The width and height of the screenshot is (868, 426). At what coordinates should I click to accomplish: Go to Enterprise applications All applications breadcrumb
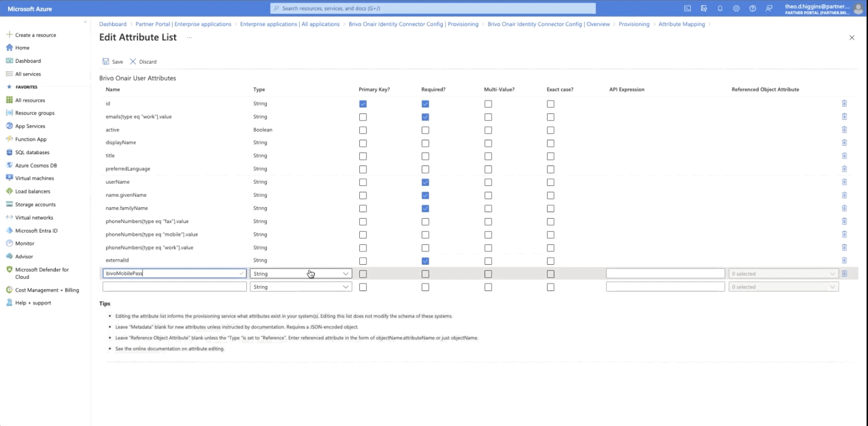pos(289,24)
